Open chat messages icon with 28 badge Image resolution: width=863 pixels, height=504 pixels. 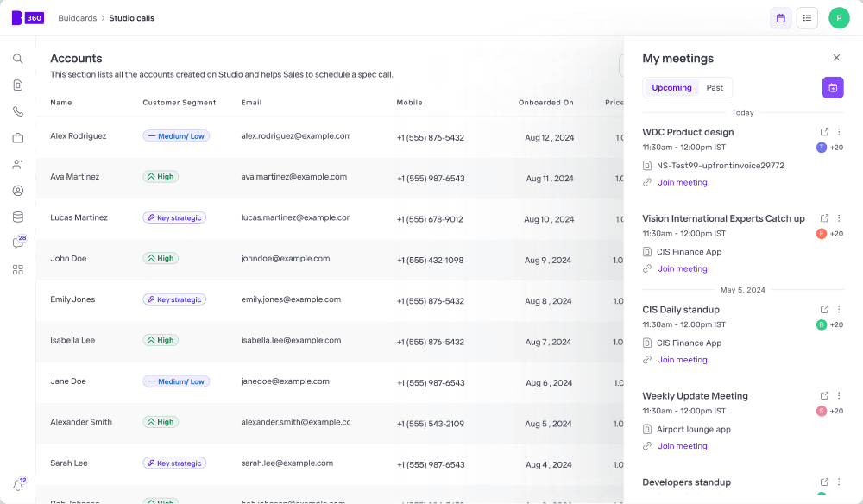pyautogui.click(x=19, y=243)
